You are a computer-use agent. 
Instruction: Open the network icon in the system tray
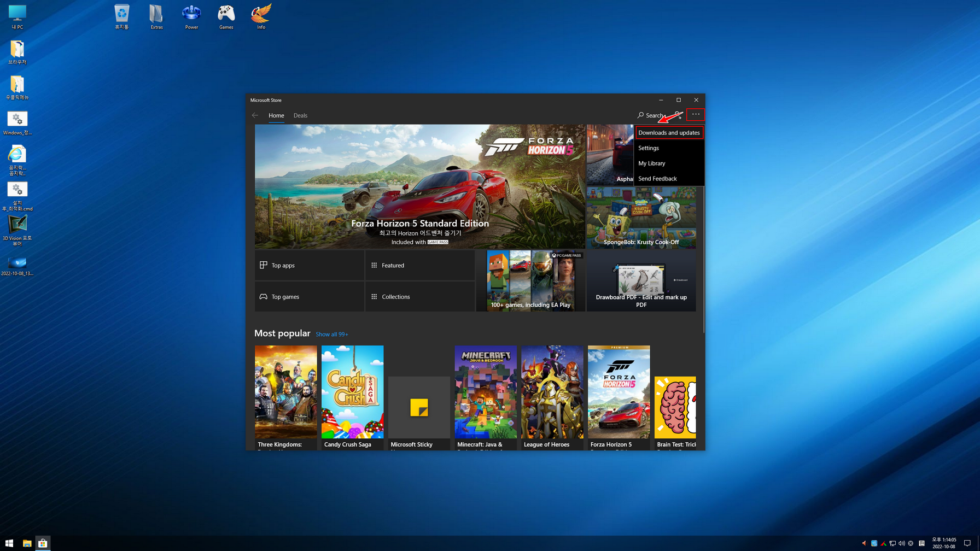(892, 543)
